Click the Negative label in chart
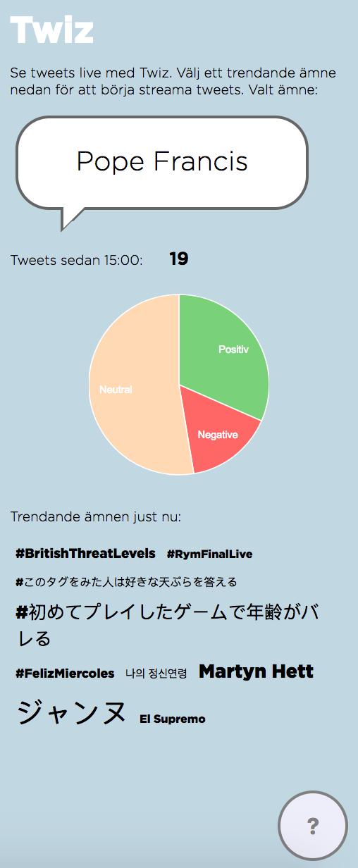 (x=218, y=435)
